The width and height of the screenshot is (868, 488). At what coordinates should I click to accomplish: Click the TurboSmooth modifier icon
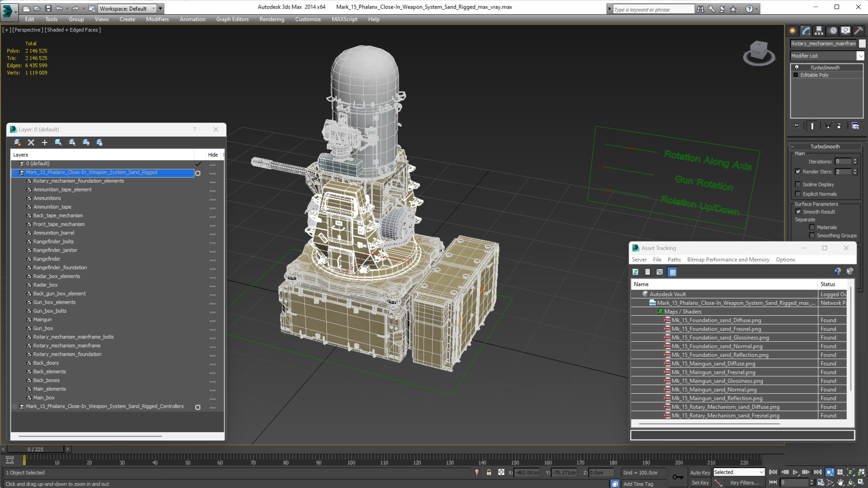point(797,67)
